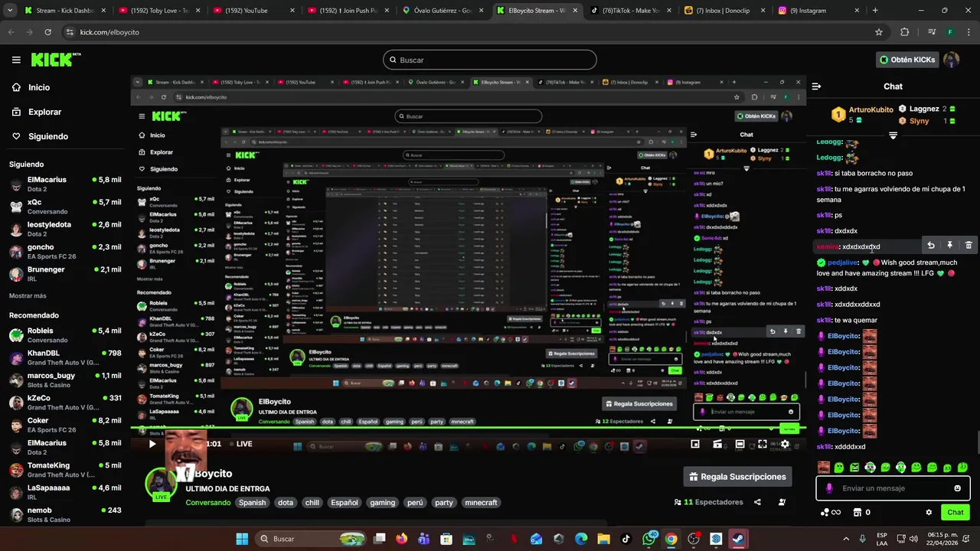Click the address bar URL kick.com/elboycito
980x551 pixels.
pyautogui.click(x=109, y=32)
